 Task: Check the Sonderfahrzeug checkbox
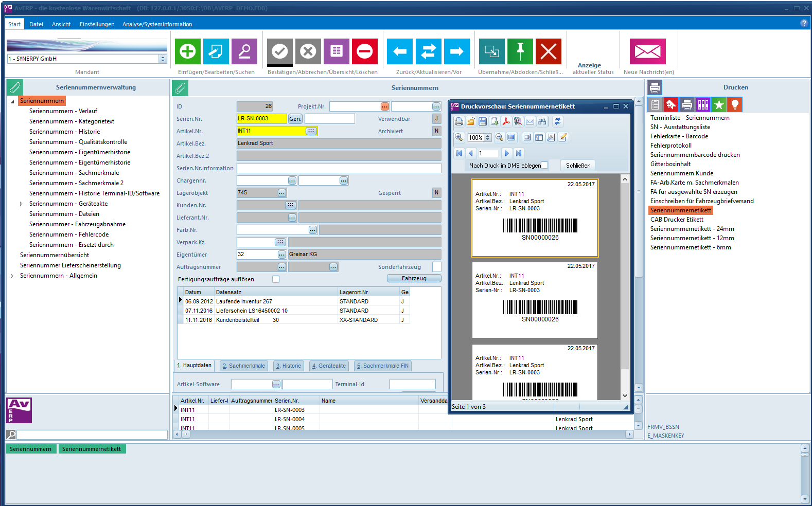(436, 267)
